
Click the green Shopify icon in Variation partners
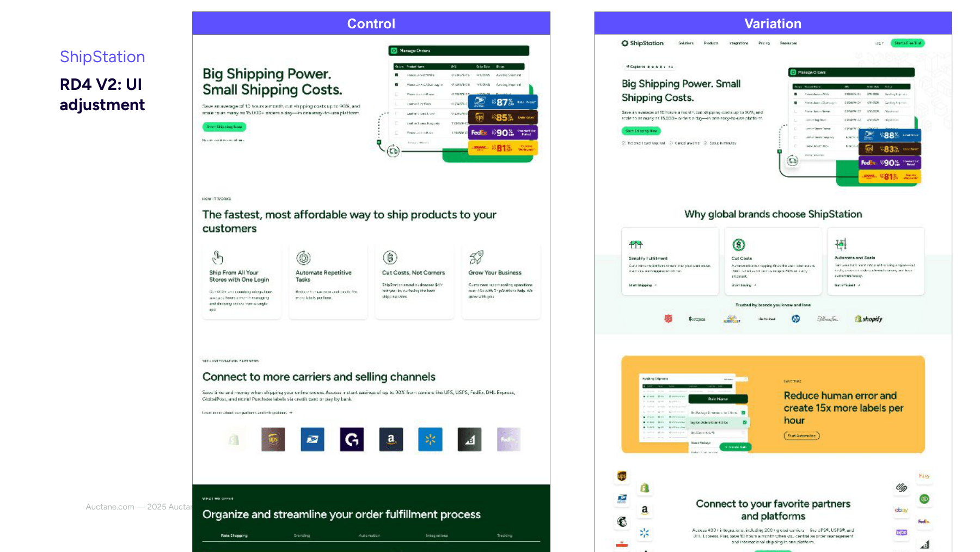(645, 488)
